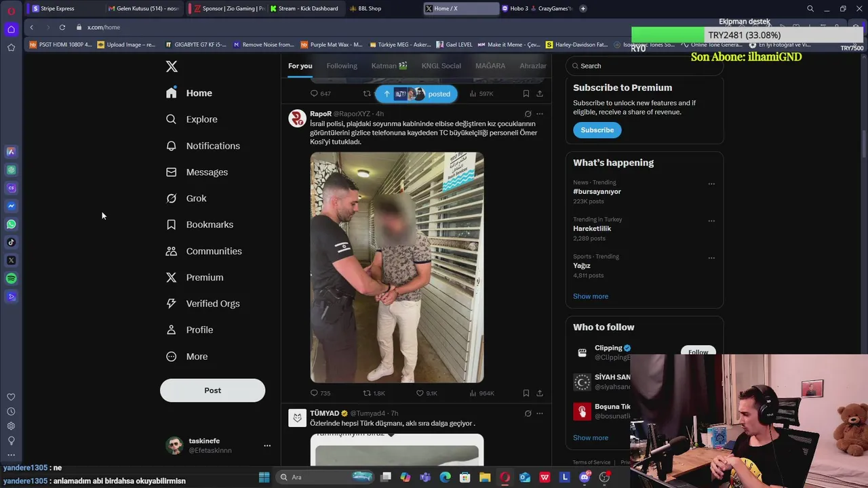Open the Hareketlilik trending topic
This screenshot has width=868, height=488.
pyautogui.click(x=592, y=228)
